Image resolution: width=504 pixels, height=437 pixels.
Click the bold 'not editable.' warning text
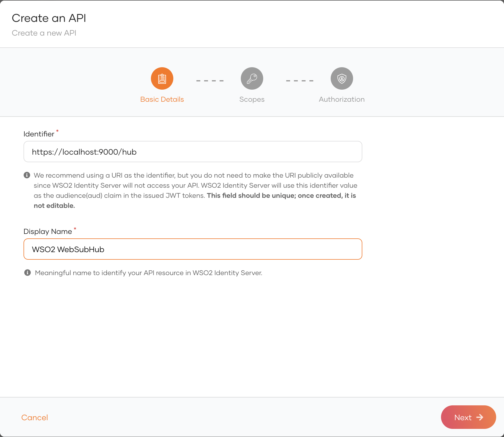click(x=54, y=206)
